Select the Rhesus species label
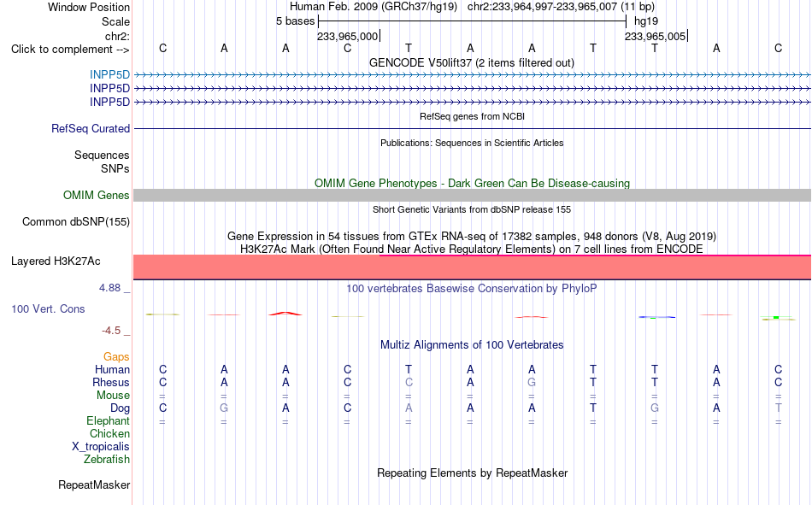Screen dimensions: 812x505 [x=111, y=382]
